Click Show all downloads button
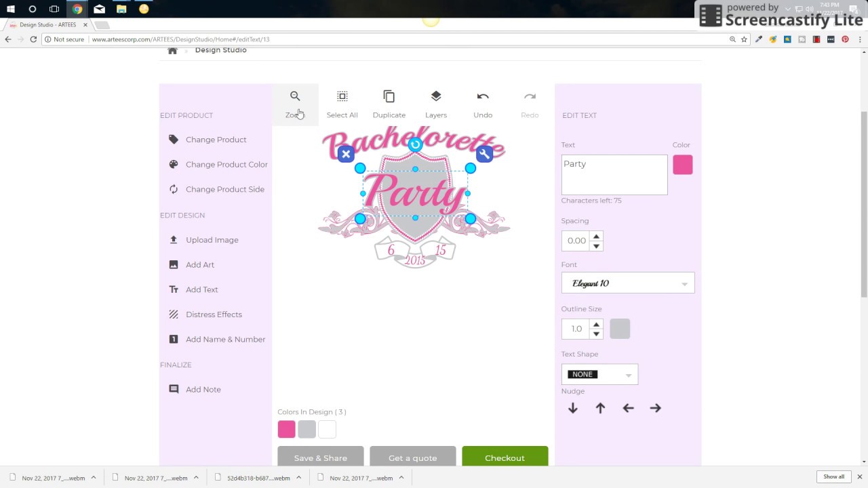Image resolution: width=868 pixels, height=488 pixels. coord(834,477)
